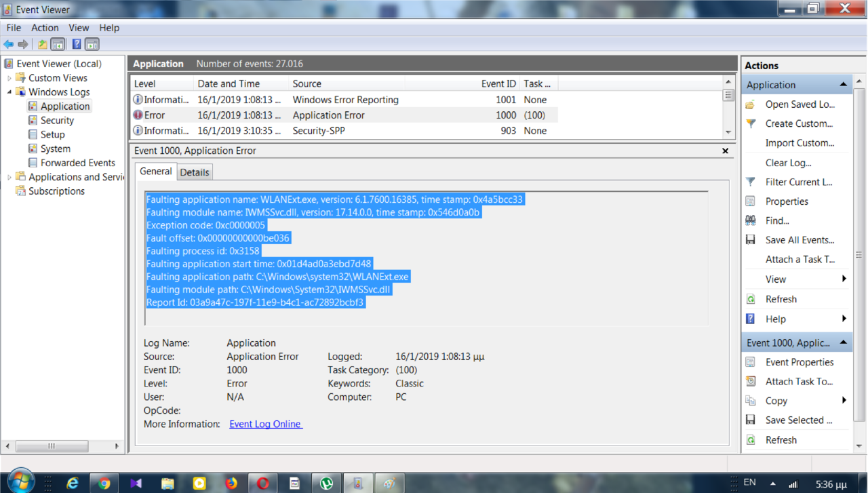The image size is (868, 493).
Task: Open Internet Explorer from the taskbar
Action: coord(73,483)
